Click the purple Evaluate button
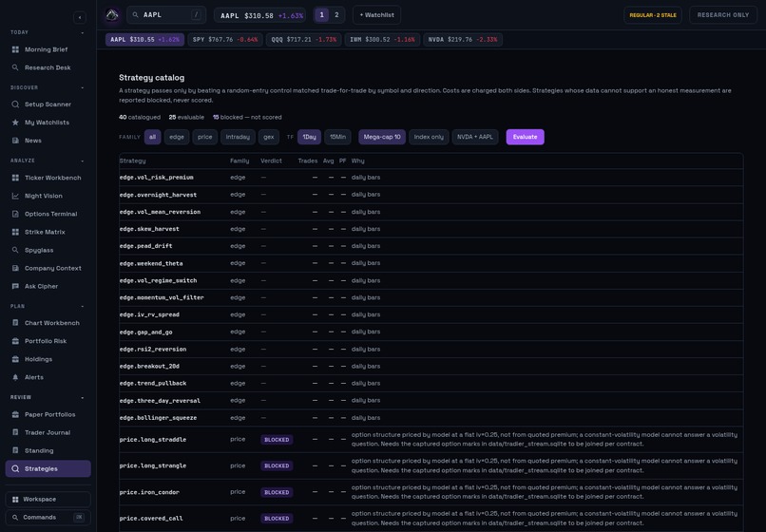Image resolution: width=766 pixels, height=532 pixels. [526, 137]
